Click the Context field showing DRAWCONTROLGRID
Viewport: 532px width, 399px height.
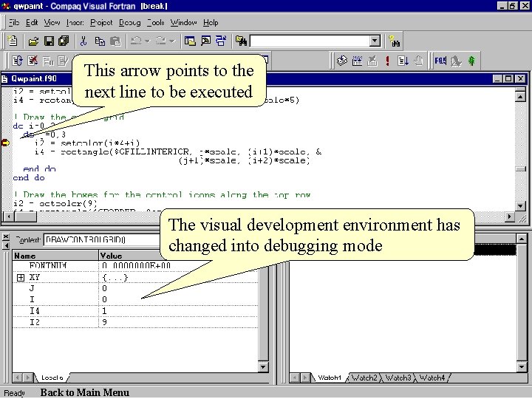coord(102,240)
